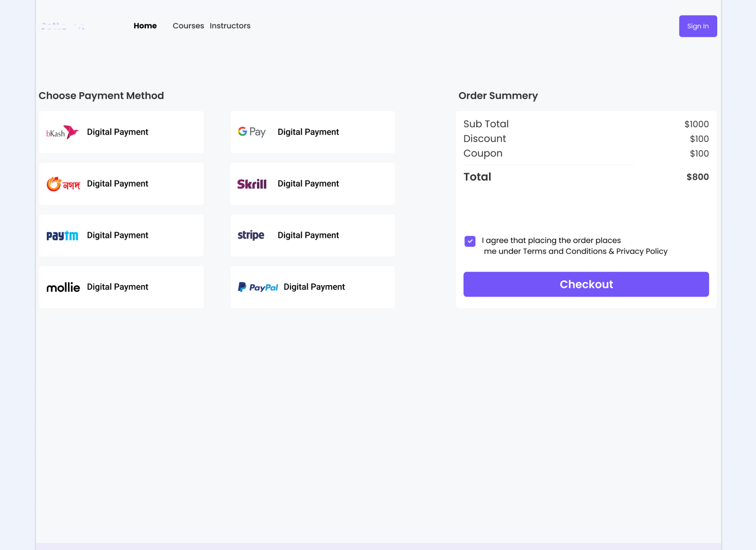Select the Instructors navigation item
The image size is (756, 550).
coord(230,26)
